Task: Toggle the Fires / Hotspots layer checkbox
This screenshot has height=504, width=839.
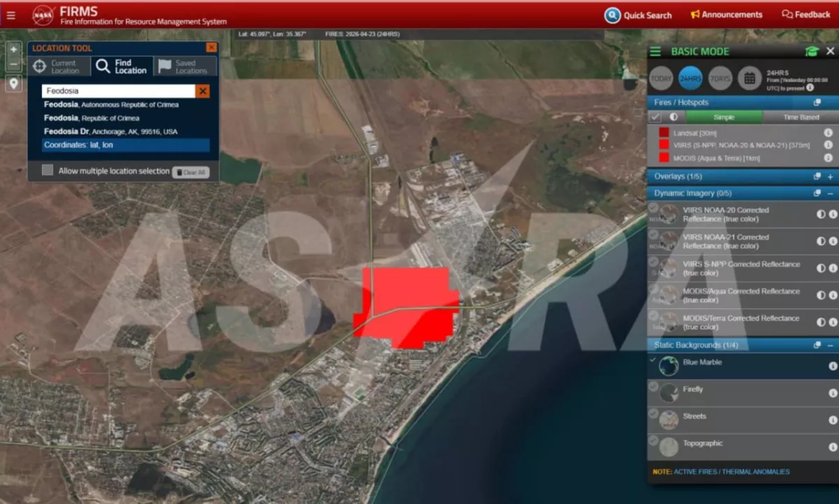Action: pyautogui.click(x=656, y=117)
